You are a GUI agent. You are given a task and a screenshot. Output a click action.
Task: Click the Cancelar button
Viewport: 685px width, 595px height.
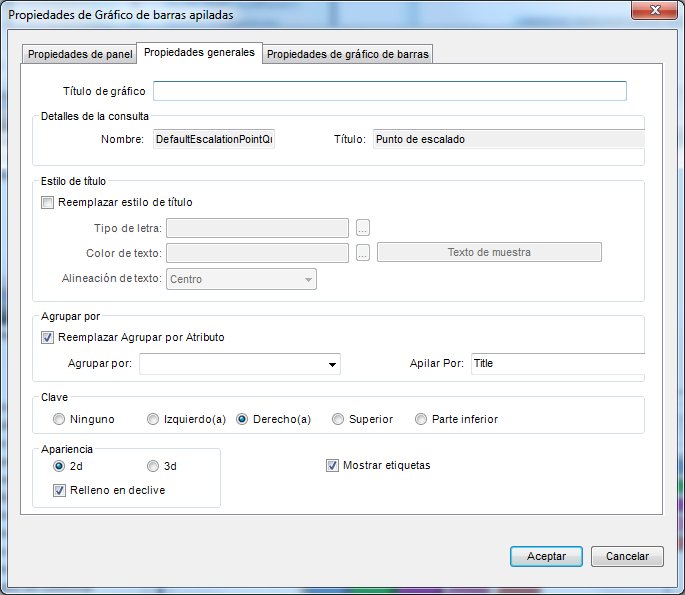[x=627, y=556]
